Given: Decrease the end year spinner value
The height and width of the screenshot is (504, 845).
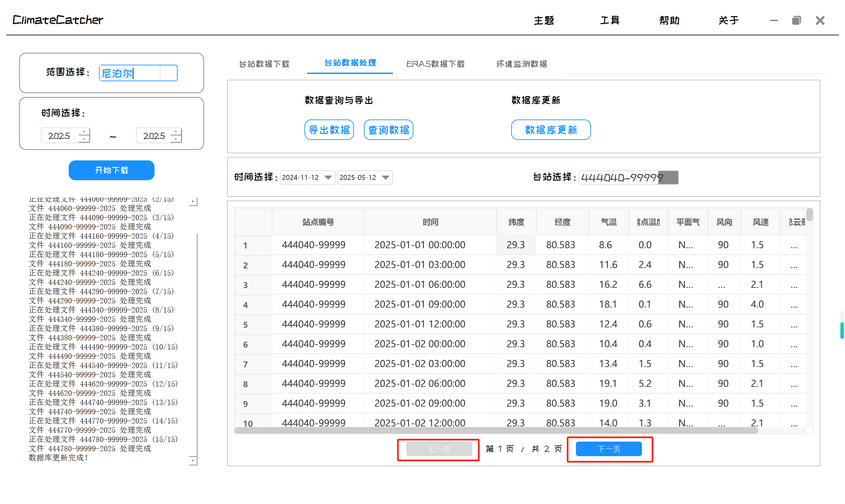Looking at the screenshot, I should [x=176, y=139].
